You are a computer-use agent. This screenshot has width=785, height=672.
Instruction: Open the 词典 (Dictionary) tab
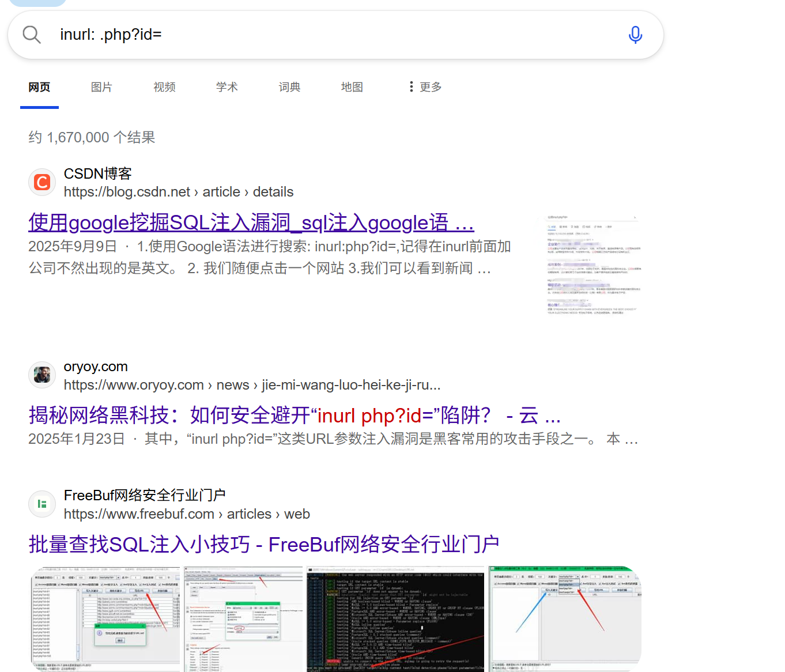pyautogui.click(x=289, y=86)
